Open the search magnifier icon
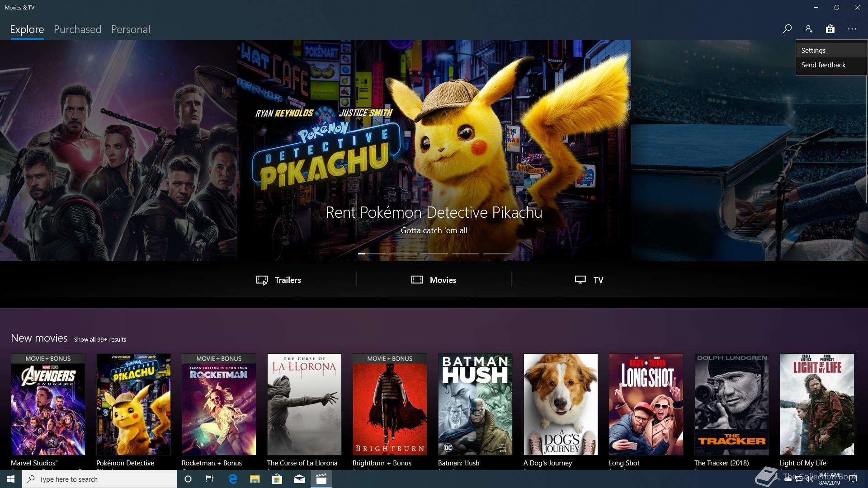 pyautogui.click(x=787, y=29)
